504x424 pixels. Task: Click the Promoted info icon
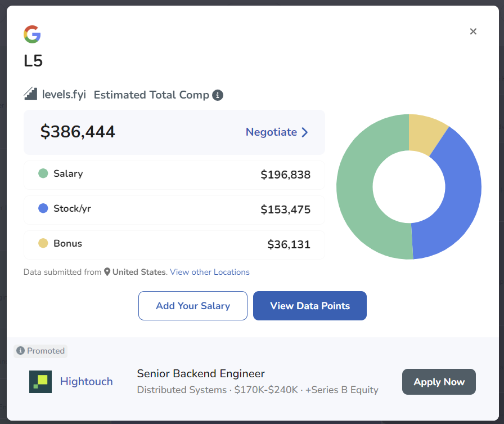click(21, 351)
